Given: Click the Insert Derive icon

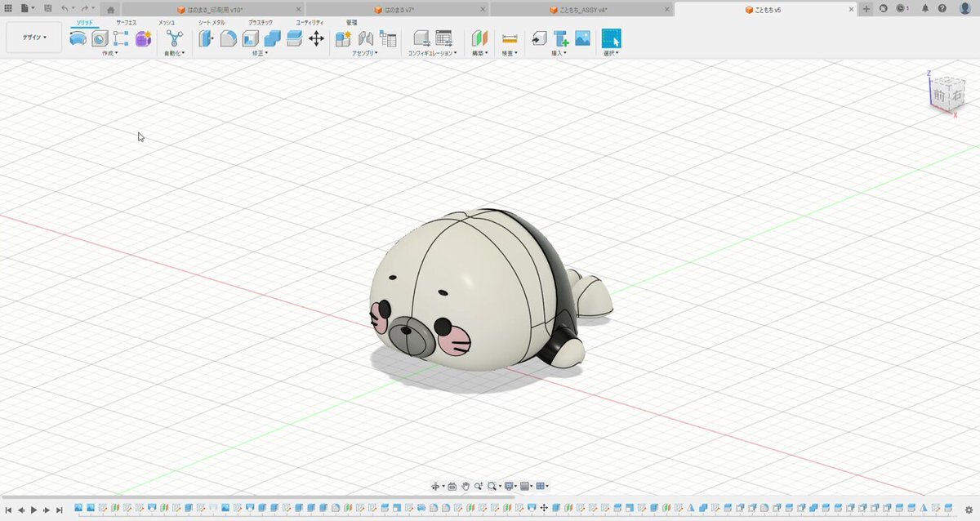Looking at the screenshot, I should [539, 38].
